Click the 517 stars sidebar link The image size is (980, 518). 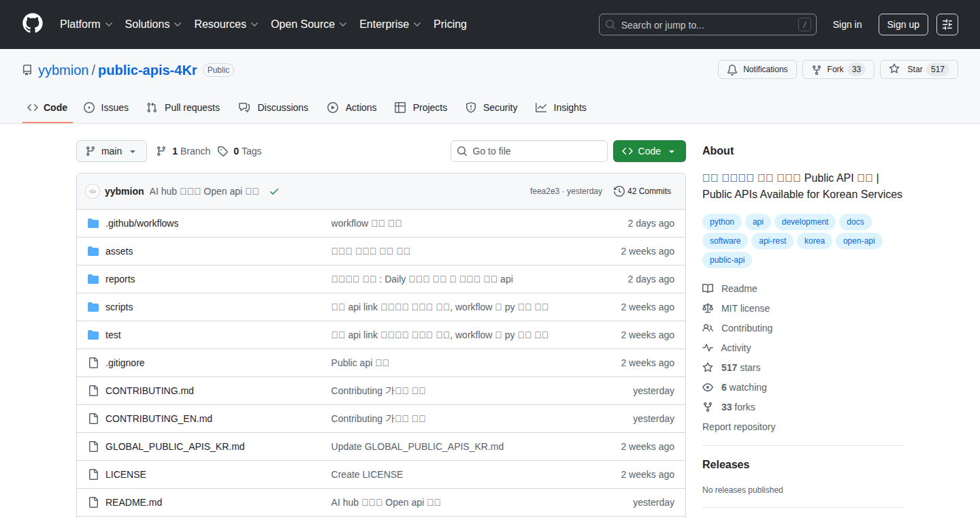[740, 368]
